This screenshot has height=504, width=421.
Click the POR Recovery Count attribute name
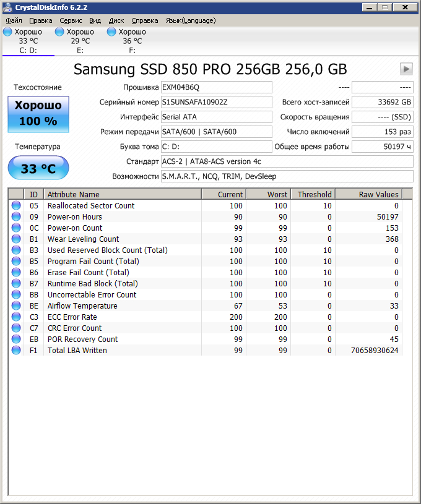pyautogui.click(x=83, y=339)
